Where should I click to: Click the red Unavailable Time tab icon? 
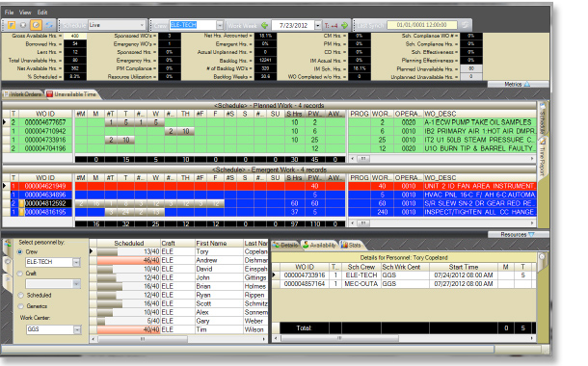(50, 94)
